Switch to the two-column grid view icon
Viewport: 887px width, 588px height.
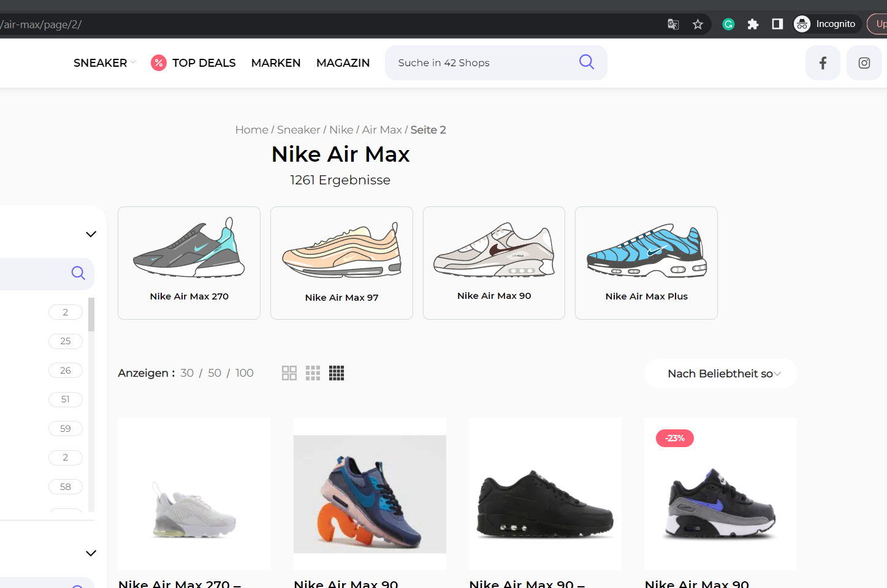pyautogui.click(x=289, y=373)
